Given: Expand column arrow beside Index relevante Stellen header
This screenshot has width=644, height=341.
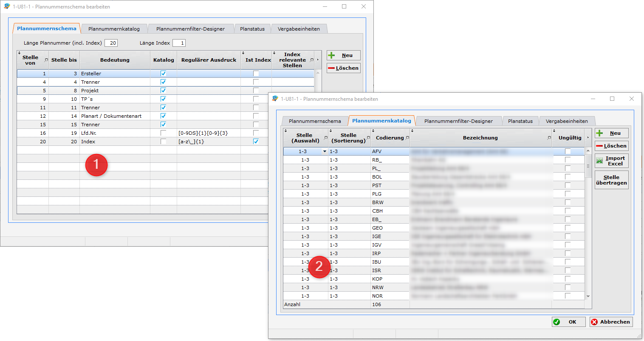Looking at the screenshot, I should click(x=318, y=60).
